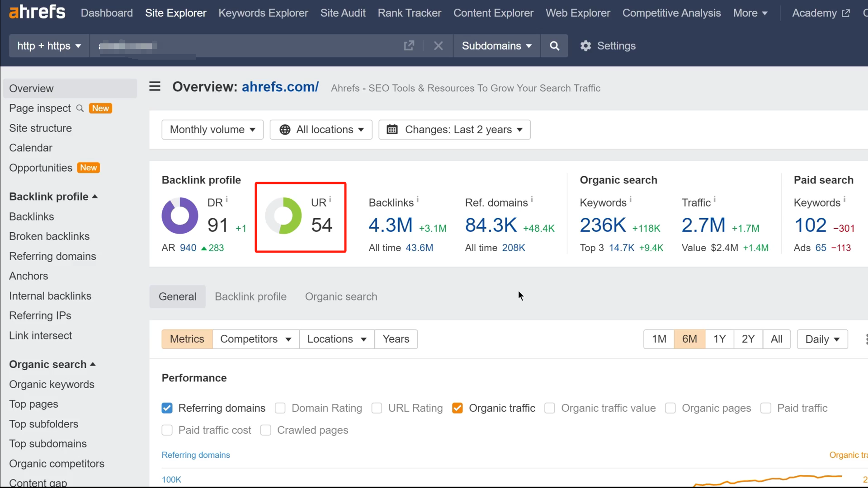Viewport: 868px width, 488px height.
Task: Enable the Domain Rating checkbox
Action: tap(280, 408)
